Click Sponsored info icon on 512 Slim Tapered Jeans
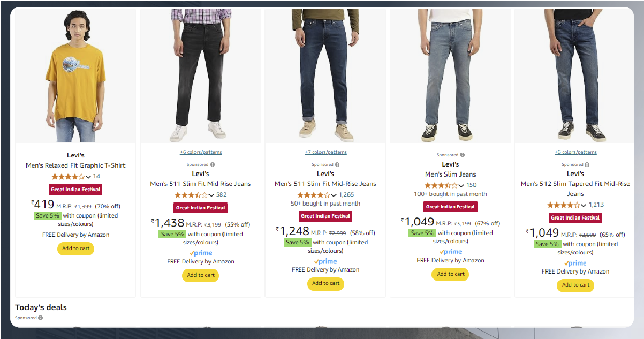This screenshot has width=644, height=339. [x=587, y=164]
